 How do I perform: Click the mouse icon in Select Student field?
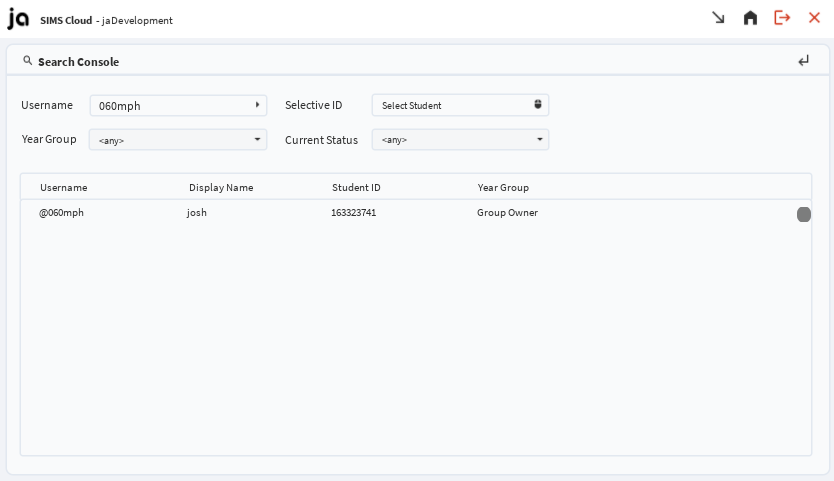[538, 104]
